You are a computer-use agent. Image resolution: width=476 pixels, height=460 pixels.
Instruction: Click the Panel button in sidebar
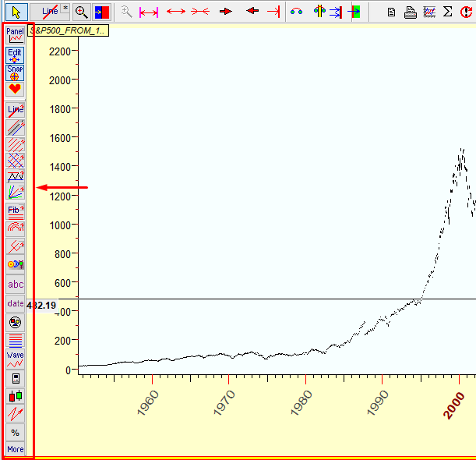point(16,34)
